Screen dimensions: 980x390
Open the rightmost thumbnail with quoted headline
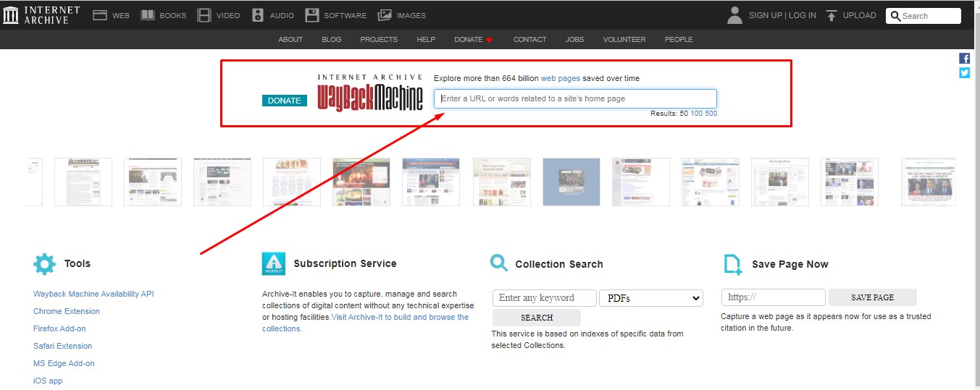click(930, 182)
